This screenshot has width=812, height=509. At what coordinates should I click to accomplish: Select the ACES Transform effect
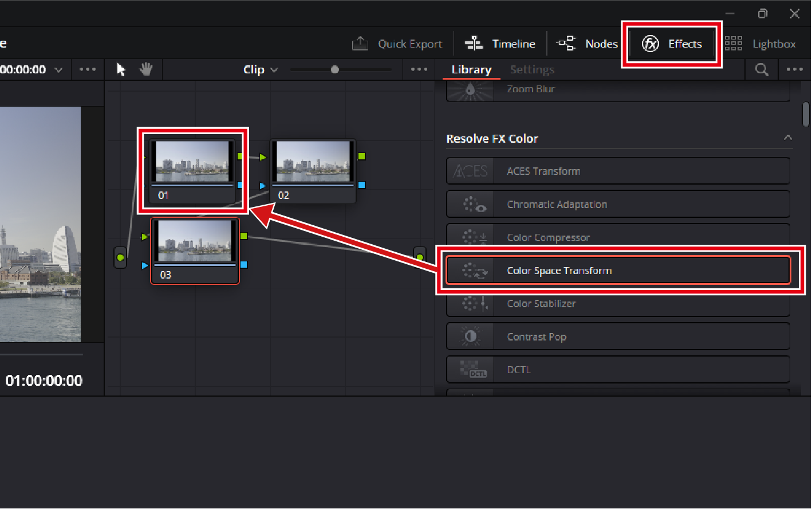617,171
